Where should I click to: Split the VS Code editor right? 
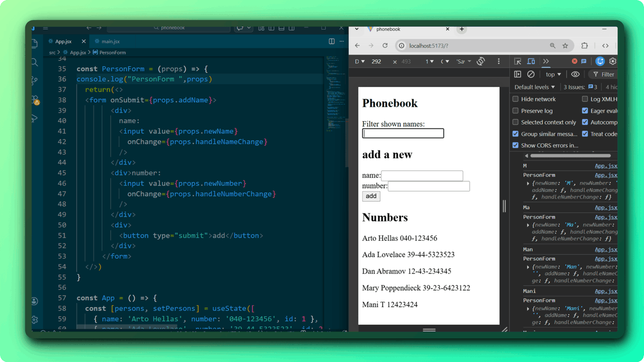[332, 41]
